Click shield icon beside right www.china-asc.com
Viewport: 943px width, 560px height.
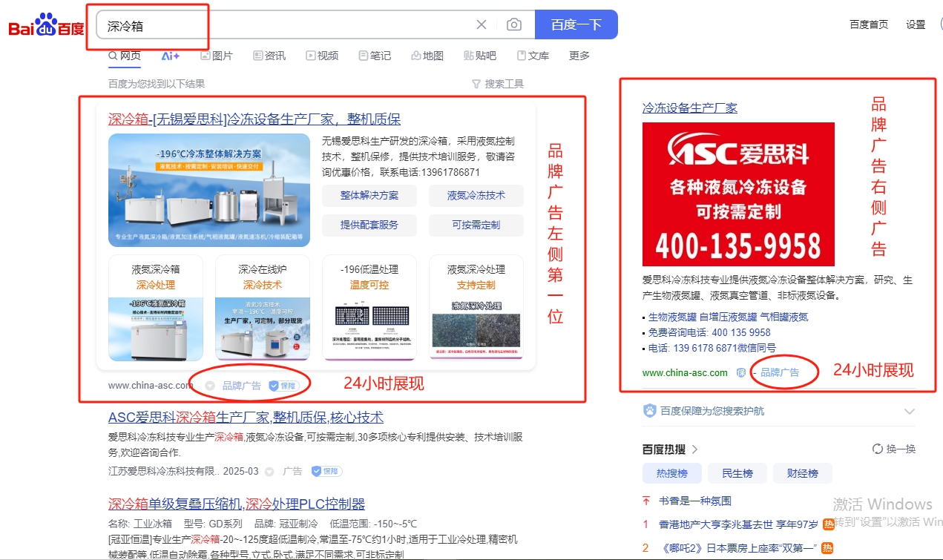(740, 372)
